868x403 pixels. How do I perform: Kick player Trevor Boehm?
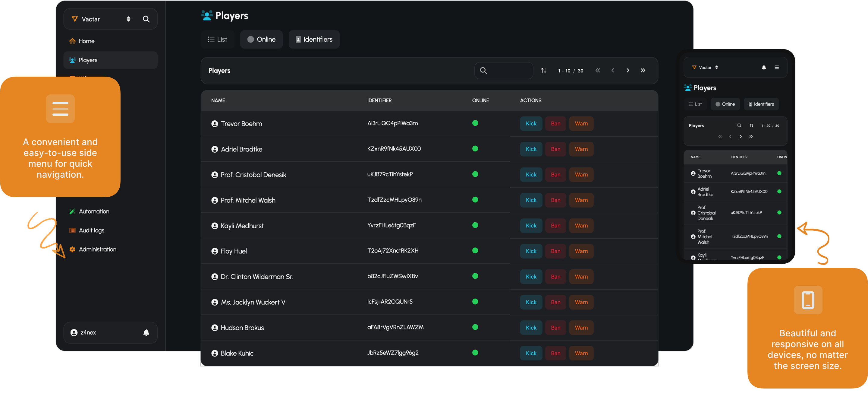[x=531, y=123]
